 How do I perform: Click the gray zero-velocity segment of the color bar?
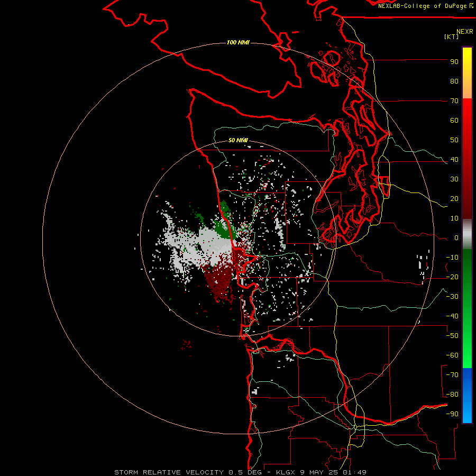click(x=467, y=234)
